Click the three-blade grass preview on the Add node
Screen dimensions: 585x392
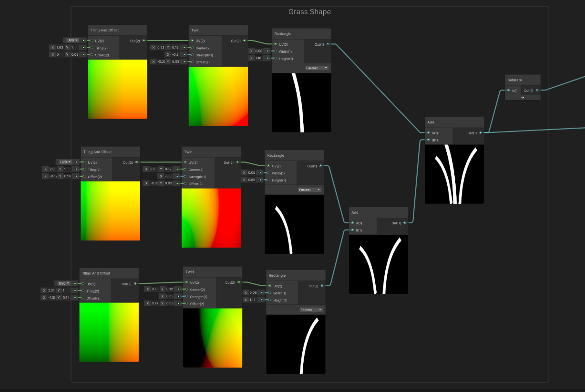[x=454, y=174]
